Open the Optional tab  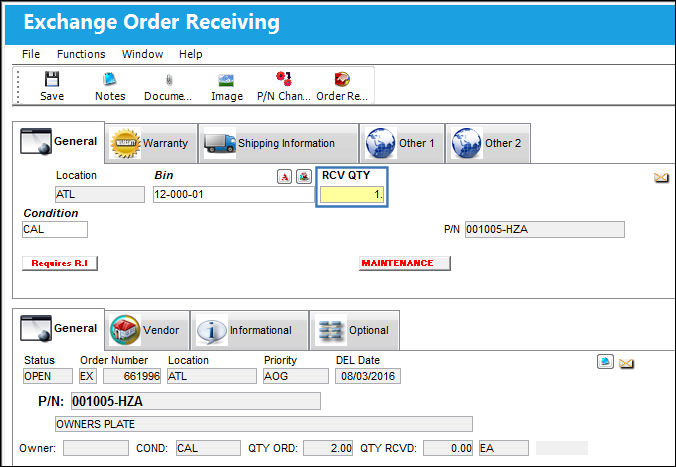(354, 330)
